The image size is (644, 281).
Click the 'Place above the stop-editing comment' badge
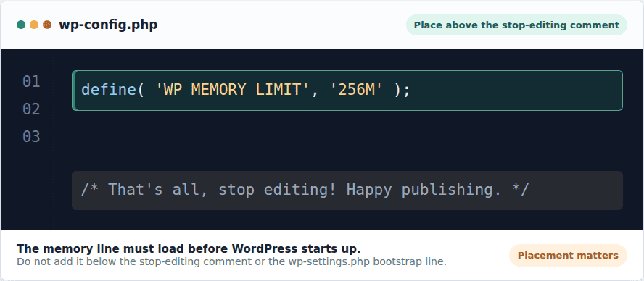(516, 25)
